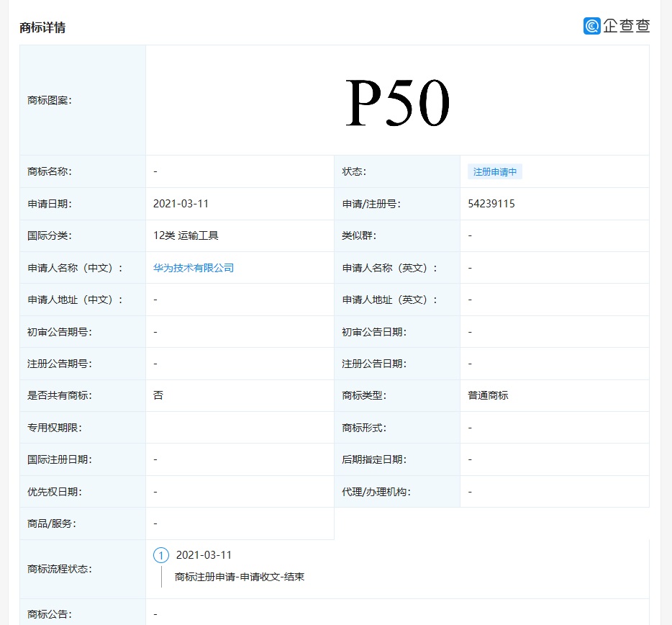Click the 国际注册日期: label
Image resolution: width=672 pixels, height=625 pixels.
coord(60,459)
